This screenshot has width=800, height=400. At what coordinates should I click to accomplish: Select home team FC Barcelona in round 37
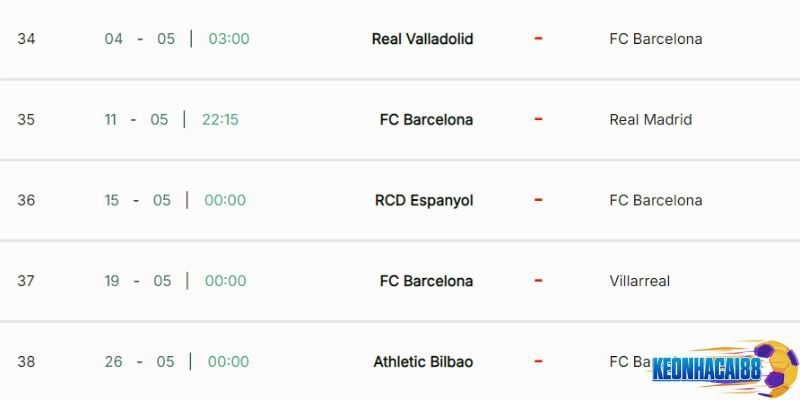(x=426, y=281)
